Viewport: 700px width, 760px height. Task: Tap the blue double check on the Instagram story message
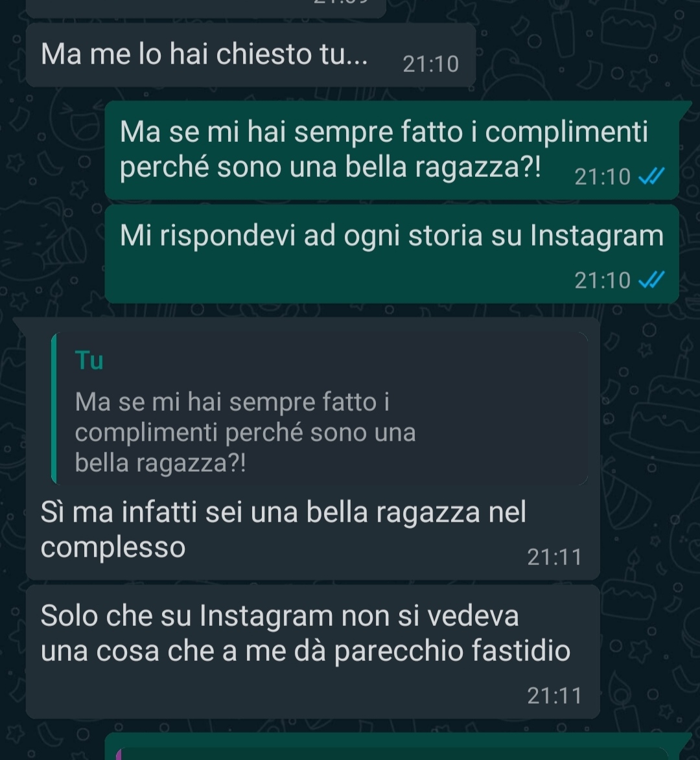(651, 280)
